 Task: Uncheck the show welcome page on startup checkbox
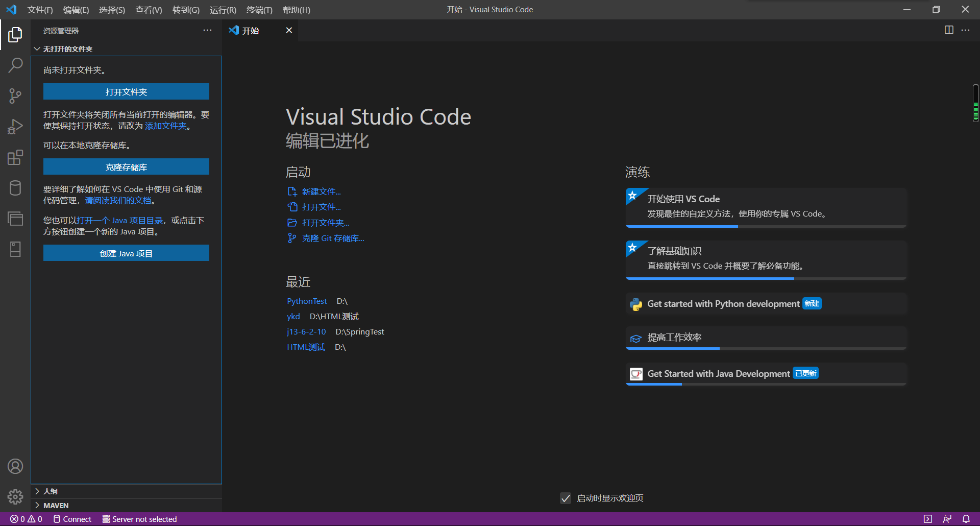pyautogui.click(x=566, y=498)
